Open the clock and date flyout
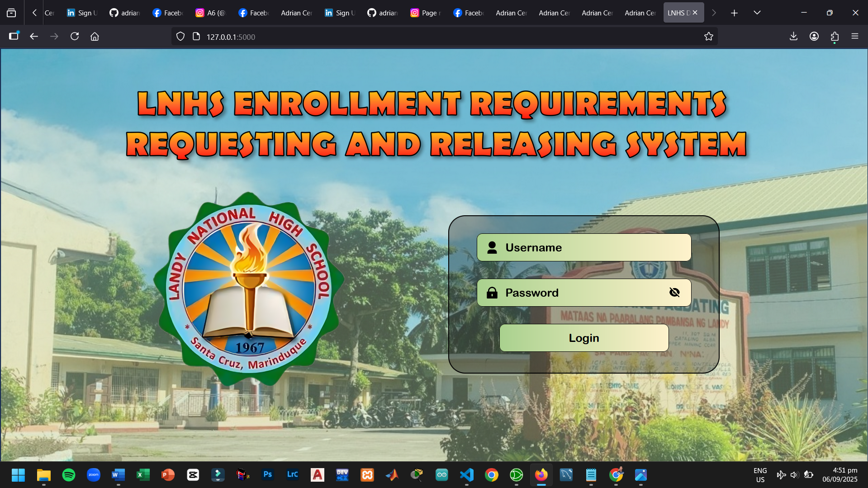The image size is (868, 488). tap(840, 475)
